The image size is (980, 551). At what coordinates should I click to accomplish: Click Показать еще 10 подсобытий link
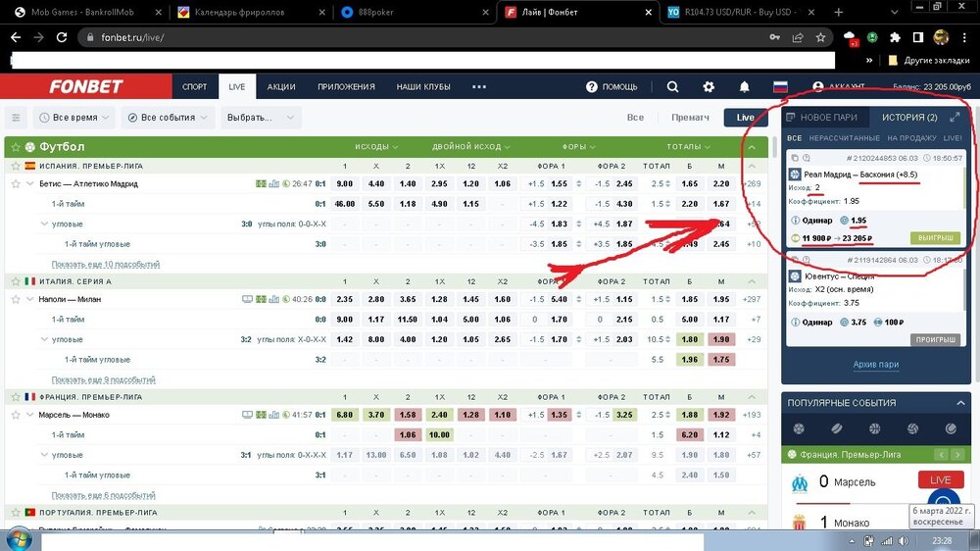pos(105,264)
